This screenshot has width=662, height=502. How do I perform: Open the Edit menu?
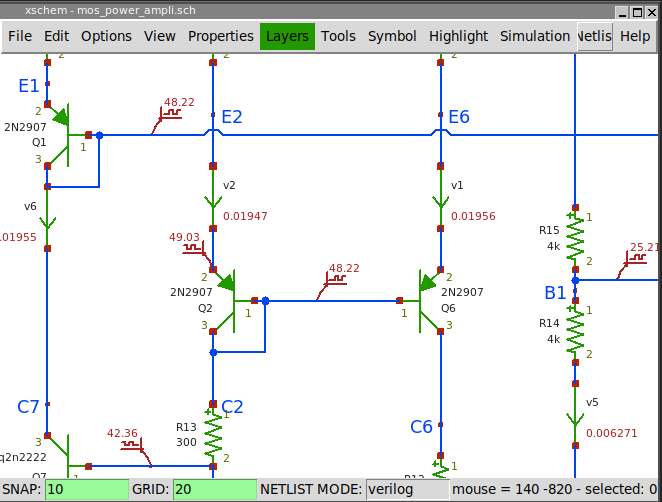(57, 36)
